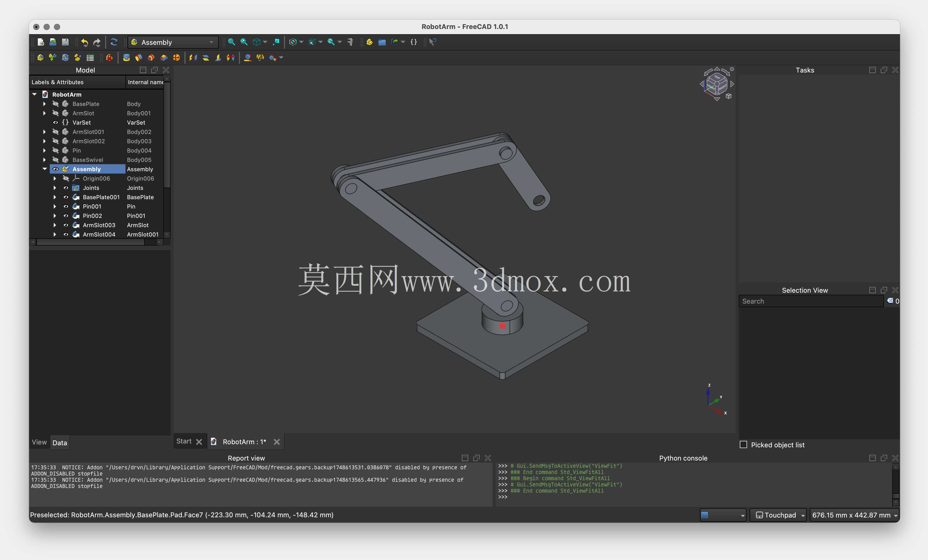Hide the Pin001 component

[x=66, y=206]
